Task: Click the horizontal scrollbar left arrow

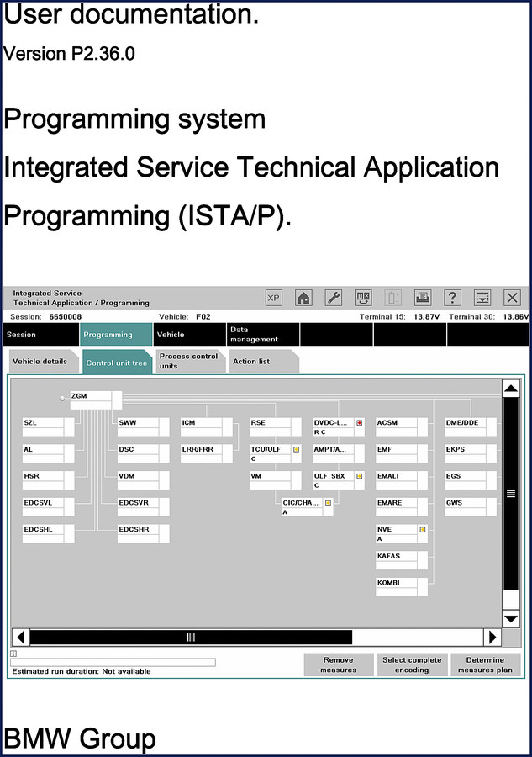Action: [x=21, y=638]
